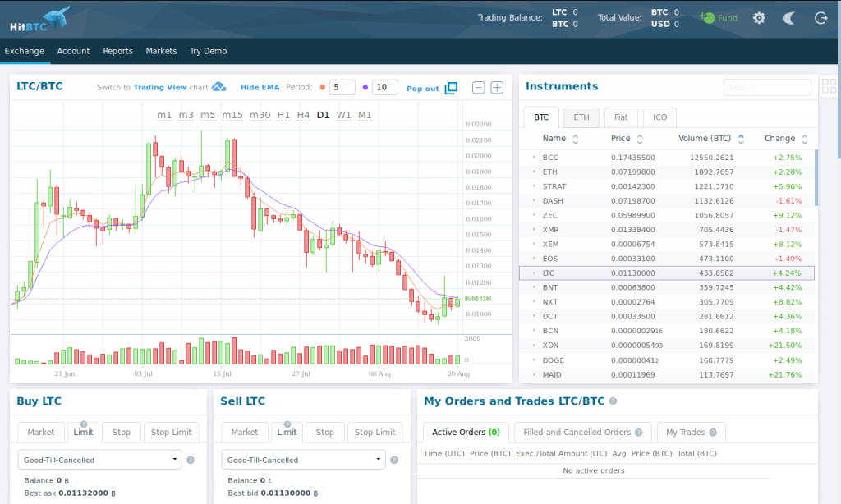The image size is (841, 504).
Task: Click help icon next to My Orders title
Action: coord(613,401)
